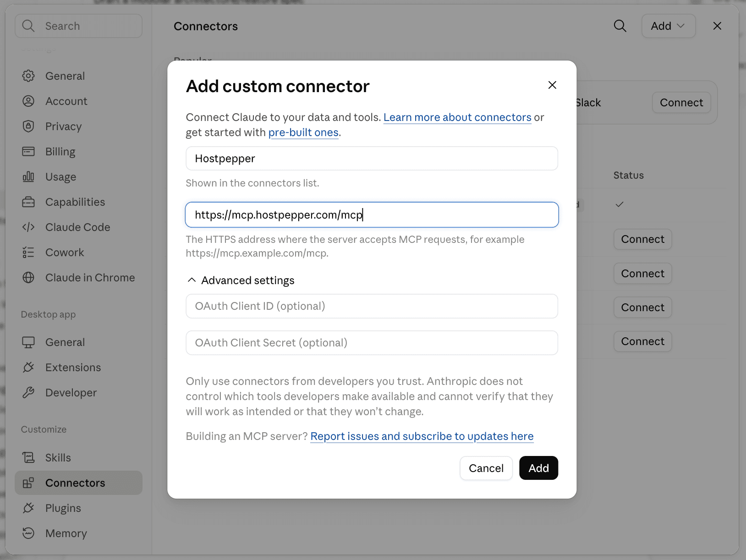Select Usage in the sidebar
746x560 pixels.
coord(78,177)
